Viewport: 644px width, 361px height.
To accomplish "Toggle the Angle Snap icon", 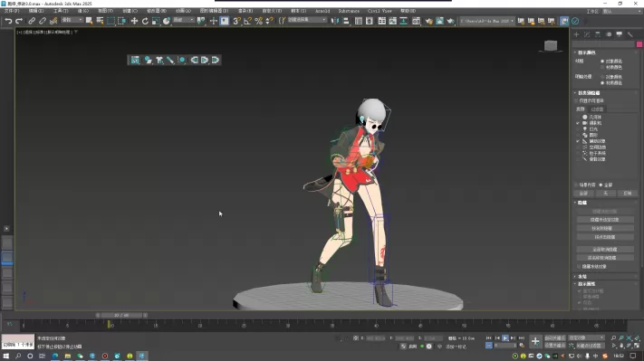I will 247,21.
